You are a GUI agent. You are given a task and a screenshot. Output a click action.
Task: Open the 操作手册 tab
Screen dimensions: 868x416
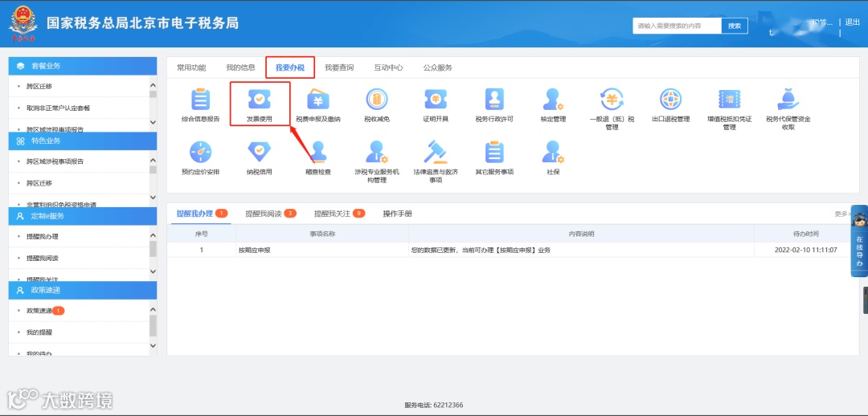point(398,214)
